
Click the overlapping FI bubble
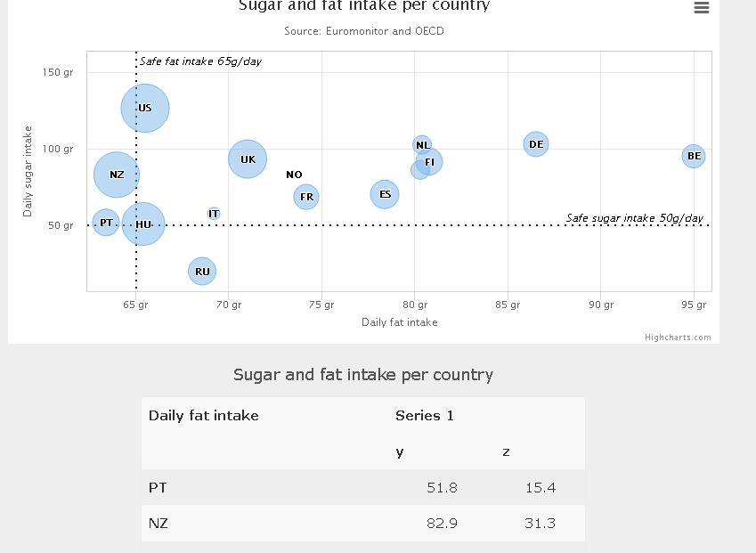click(428, 163)
